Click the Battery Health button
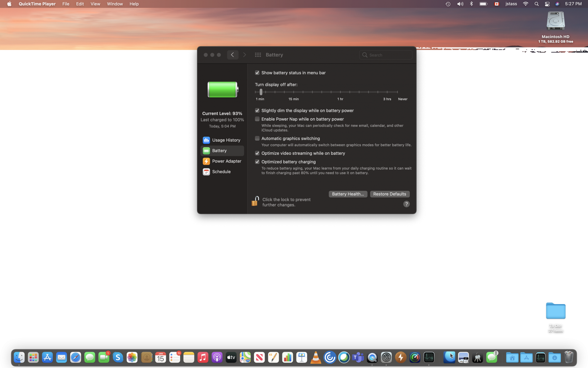The height and width of the screenshot is (368, 588). point(348,194)
